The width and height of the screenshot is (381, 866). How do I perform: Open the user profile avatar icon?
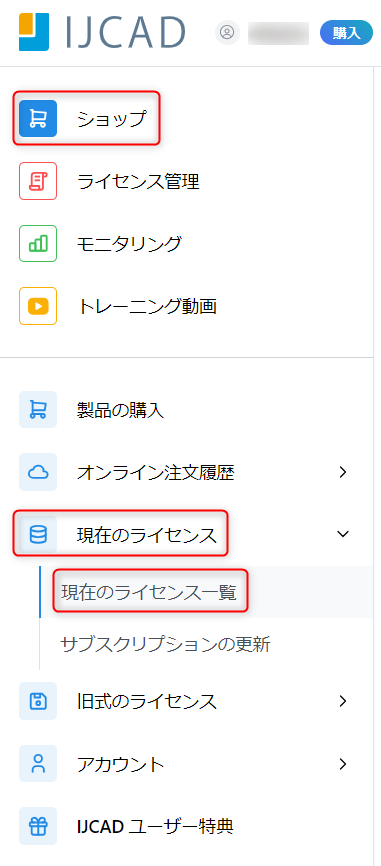coord(227,33)
